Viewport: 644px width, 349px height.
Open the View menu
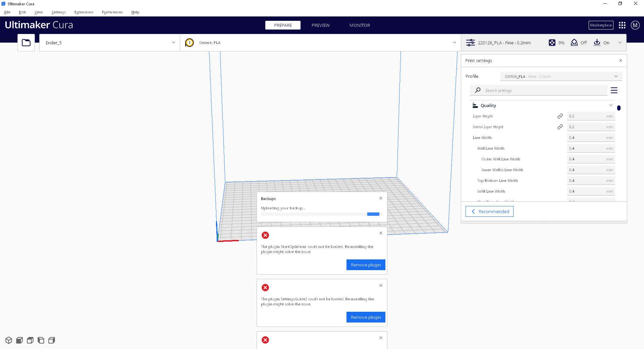(x=39, y=12)
